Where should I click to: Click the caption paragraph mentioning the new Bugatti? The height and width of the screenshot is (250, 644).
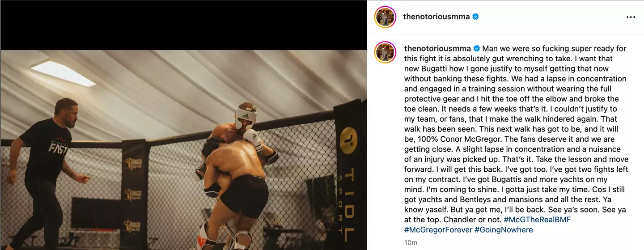[x=514, y=68]
